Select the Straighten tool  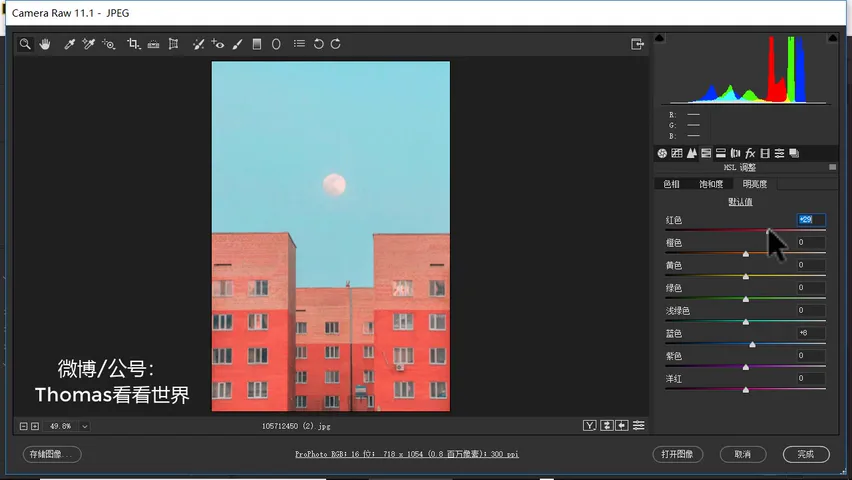point(153,44)
